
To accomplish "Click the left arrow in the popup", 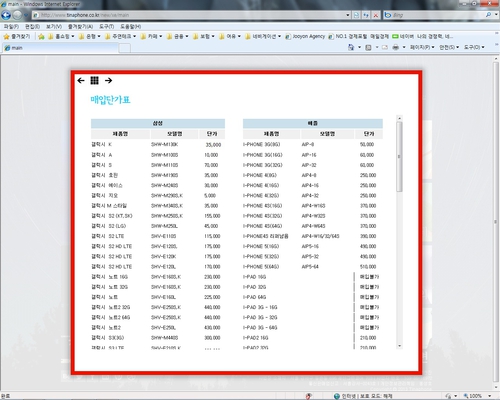I will (x=81, y=80).
